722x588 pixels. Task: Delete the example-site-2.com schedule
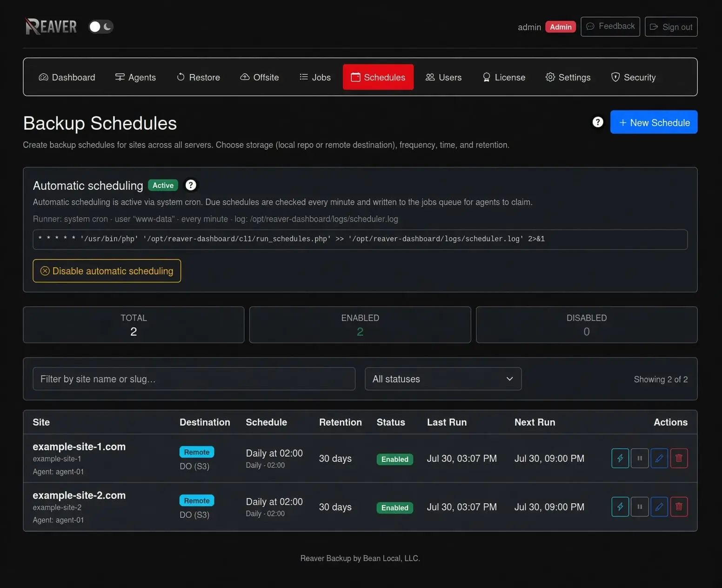click(679, 507)
